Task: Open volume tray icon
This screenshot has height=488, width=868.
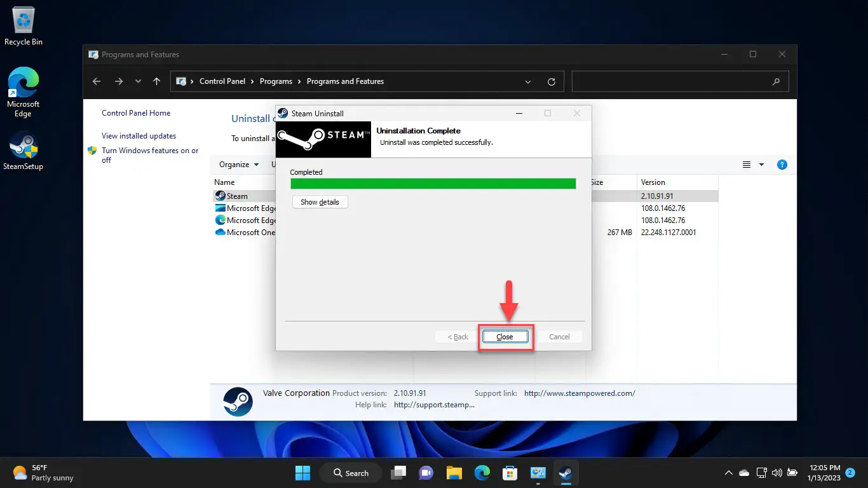Action: pyautogui.click(x=776, y=473)
